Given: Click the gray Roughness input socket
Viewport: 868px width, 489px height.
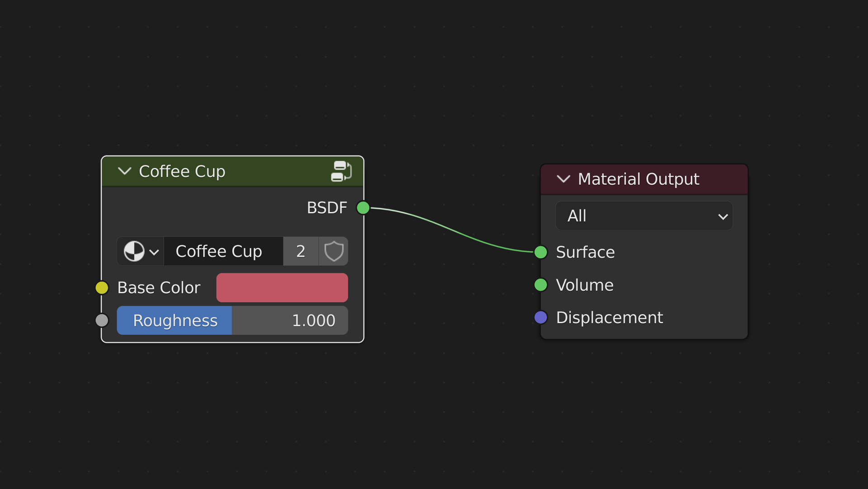Looking at the screenshot, I should [102, 321].
